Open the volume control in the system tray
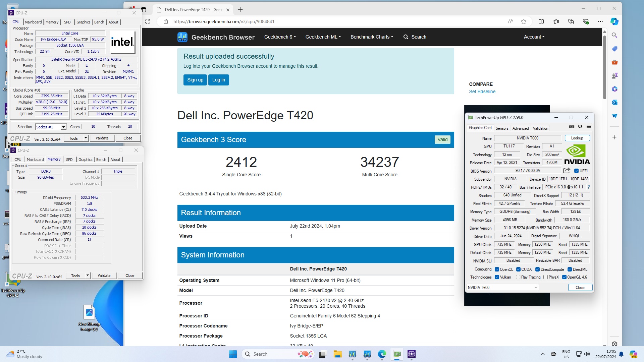 [587, 354]
